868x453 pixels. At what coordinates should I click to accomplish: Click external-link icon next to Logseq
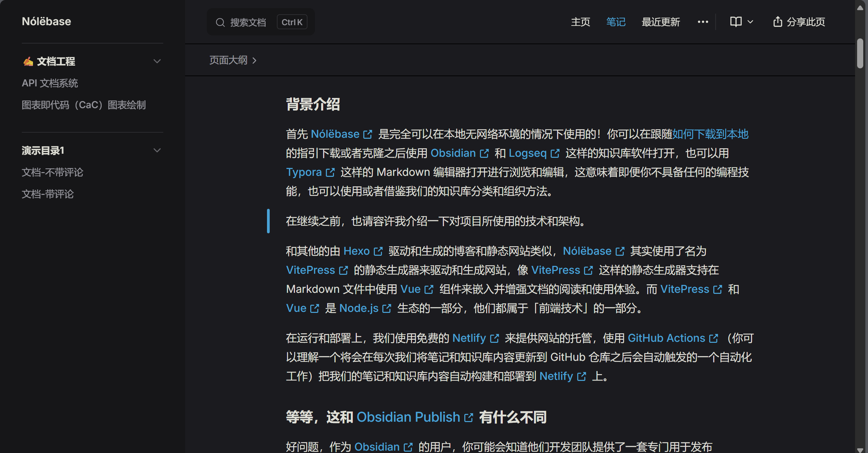coord(555,153)
